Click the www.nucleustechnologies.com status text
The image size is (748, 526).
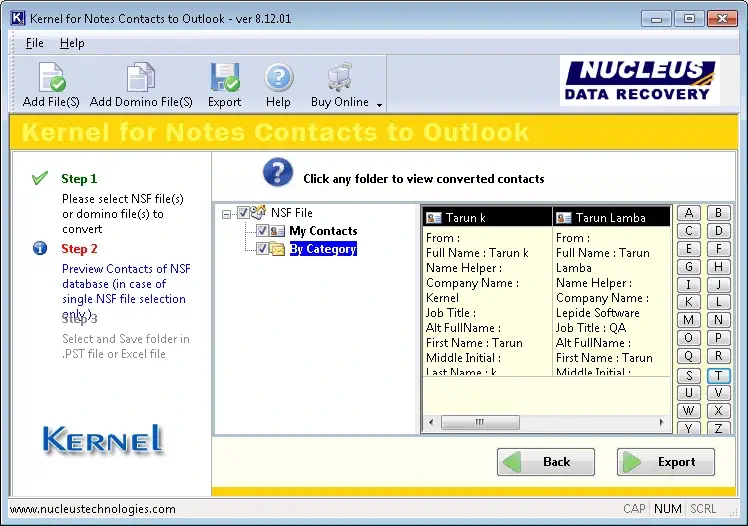tap(93, 509)
